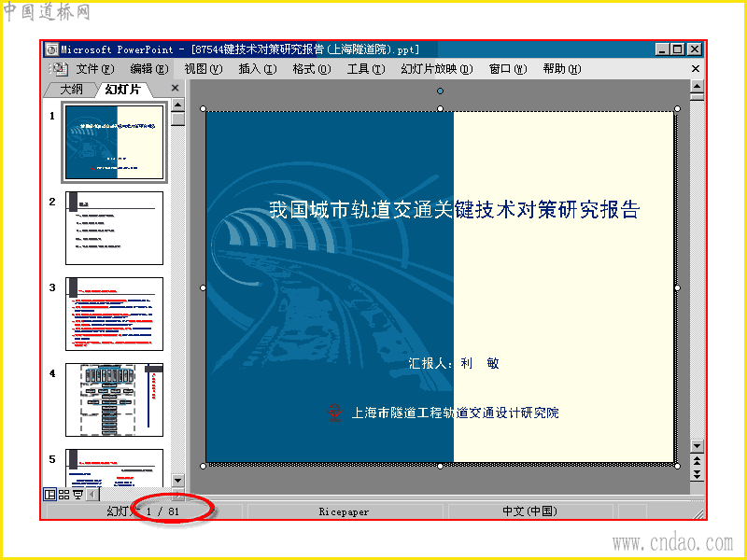Viewport: 747px width, 560px height.
Task: Switch to Slide Sorter view icon
Action: click(x=63, y=495)
